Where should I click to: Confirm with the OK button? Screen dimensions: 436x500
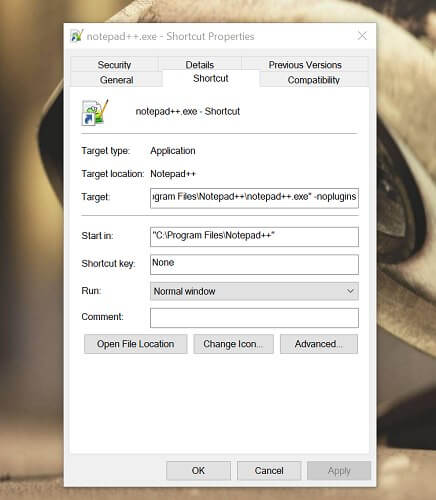pos(198,470)
